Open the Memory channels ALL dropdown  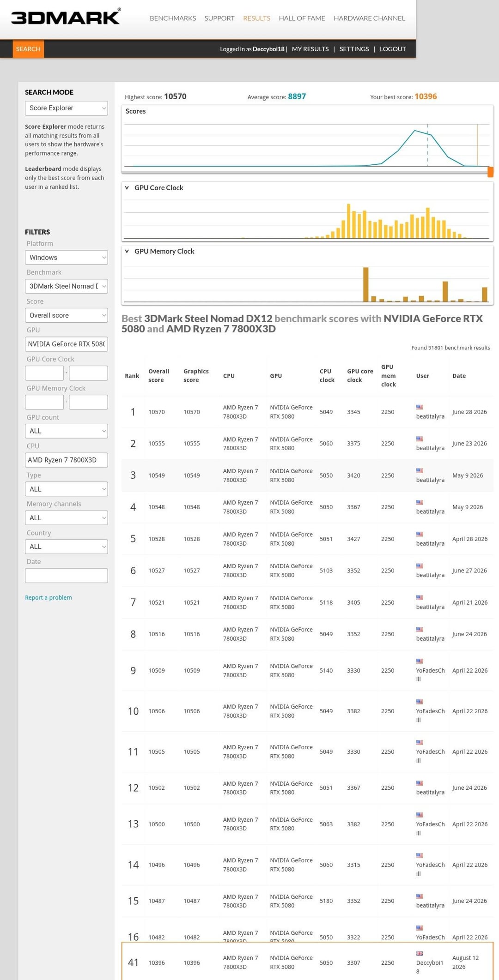tap(66, 518)
